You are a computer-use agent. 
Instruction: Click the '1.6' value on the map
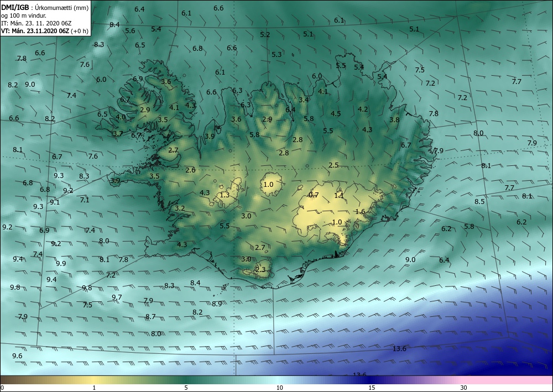point(360,212)
